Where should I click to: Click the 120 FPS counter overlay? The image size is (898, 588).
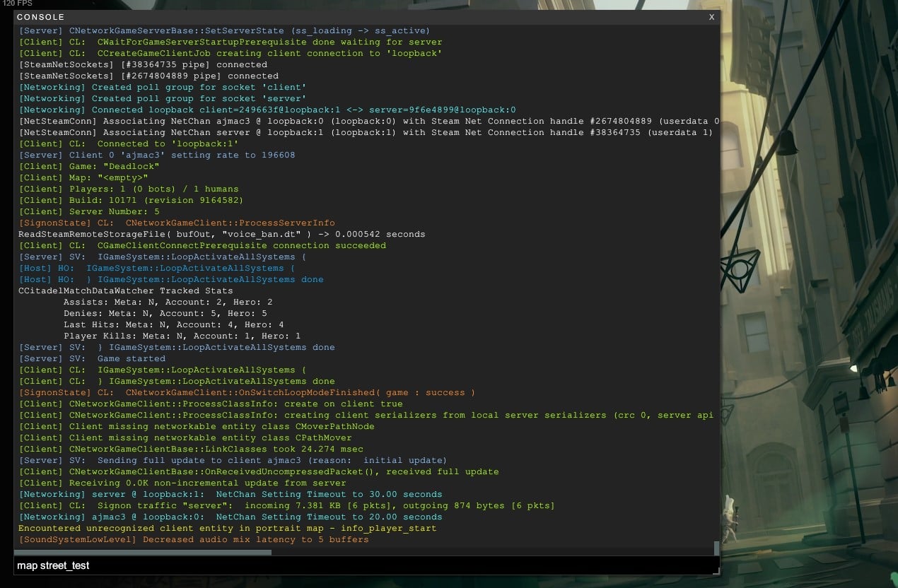point(18,4)
